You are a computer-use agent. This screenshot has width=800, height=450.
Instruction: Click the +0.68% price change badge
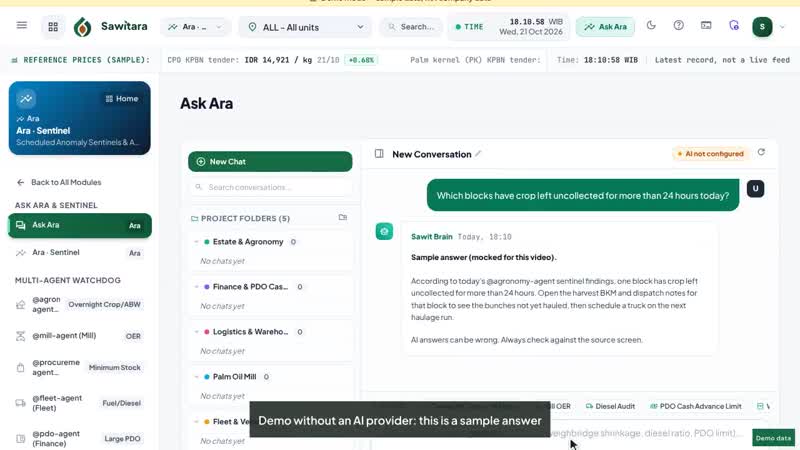[361, 60]
